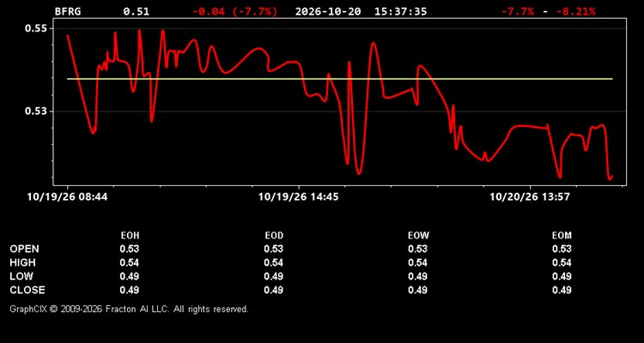The height and width of the screenshot is (343, 644).
Task: Select the CLOSE value in EOH column
Action: click(x=130, y=290)
